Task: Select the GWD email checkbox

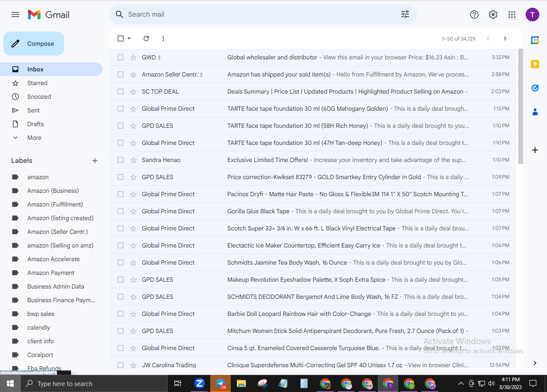Action: [x=121, y=57]
